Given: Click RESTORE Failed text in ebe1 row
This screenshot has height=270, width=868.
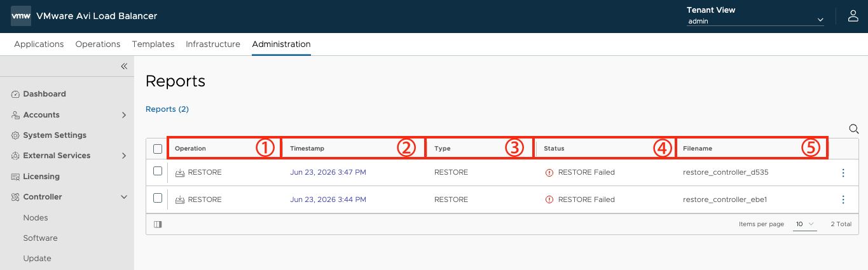Looking at the screenshot, I should pos(586,199).
